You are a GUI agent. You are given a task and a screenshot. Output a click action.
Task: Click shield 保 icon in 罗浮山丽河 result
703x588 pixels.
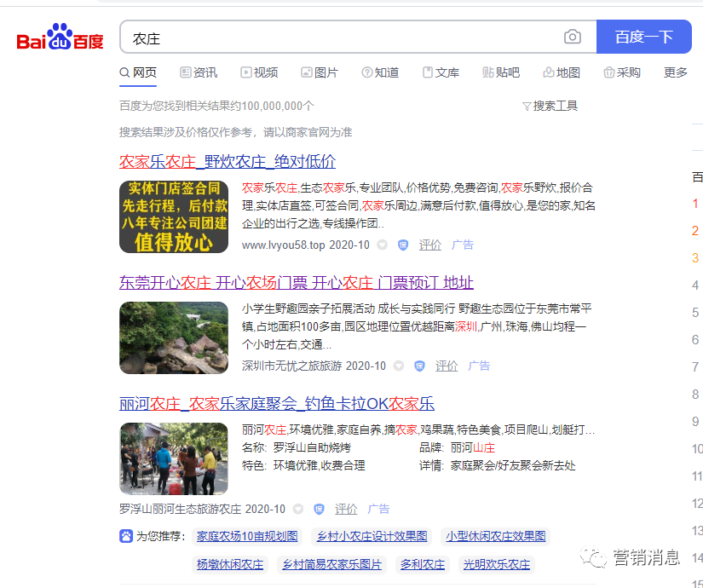point(320,509)
